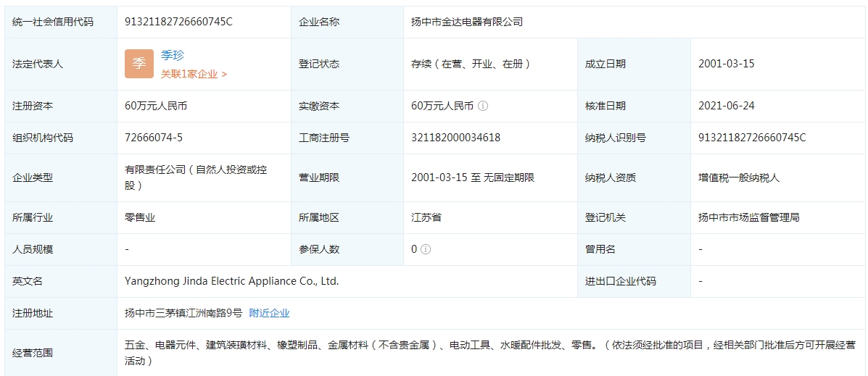868x376 pixels.
Task: Click 登记机关 value 扬中市市场监督管理局
Action: point(748,217)
